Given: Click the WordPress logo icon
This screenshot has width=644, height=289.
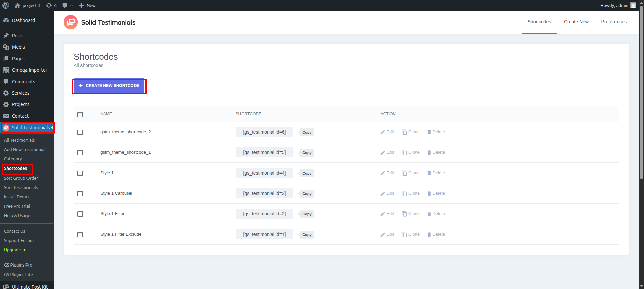Looking at the screenshot, I should coord(6,5).
